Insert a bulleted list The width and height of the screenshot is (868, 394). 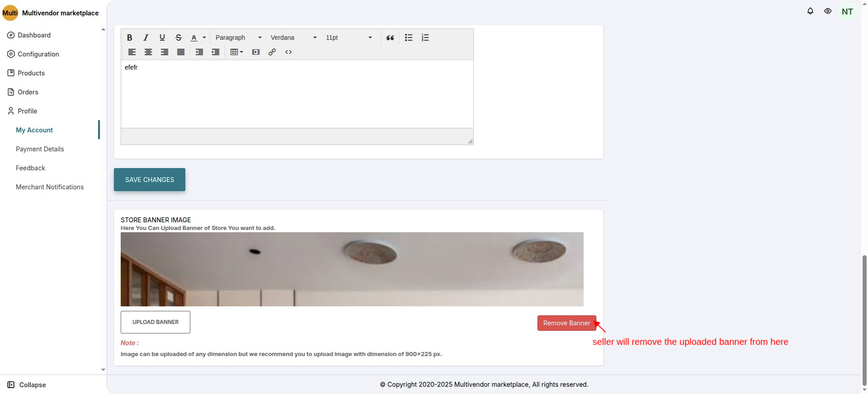point(409,38)
